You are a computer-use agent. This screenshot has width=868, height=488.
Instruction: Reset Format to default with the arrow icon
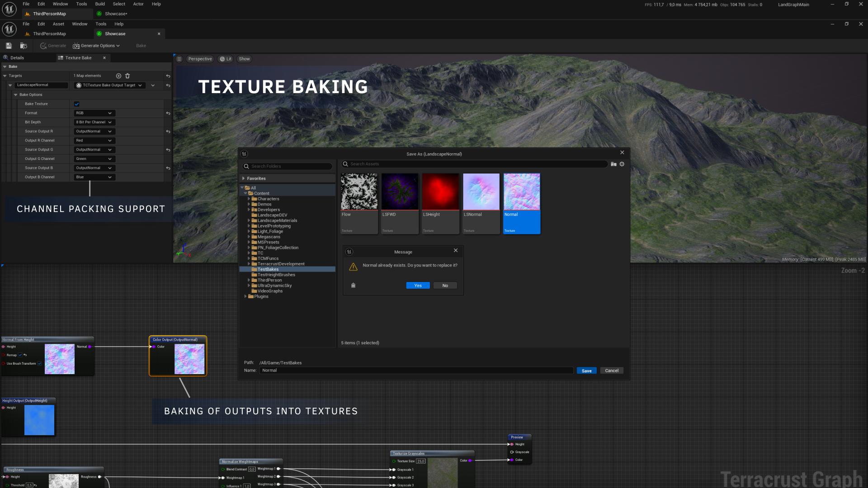pos(168,113)
